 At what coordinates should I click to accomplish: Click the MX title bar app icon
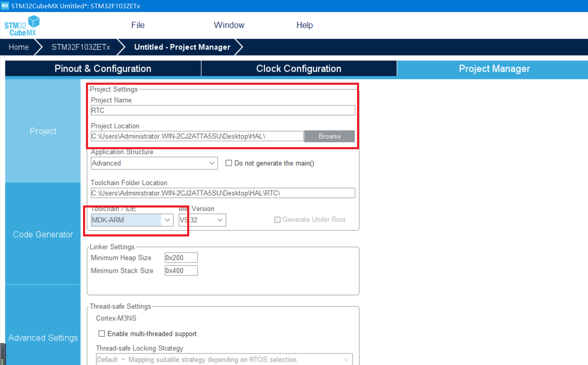(x=5, y=6)
